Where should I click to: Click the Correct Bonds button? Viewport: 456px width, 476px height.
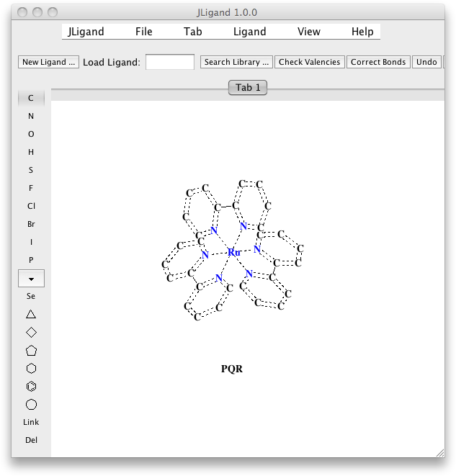coord(378,62)
